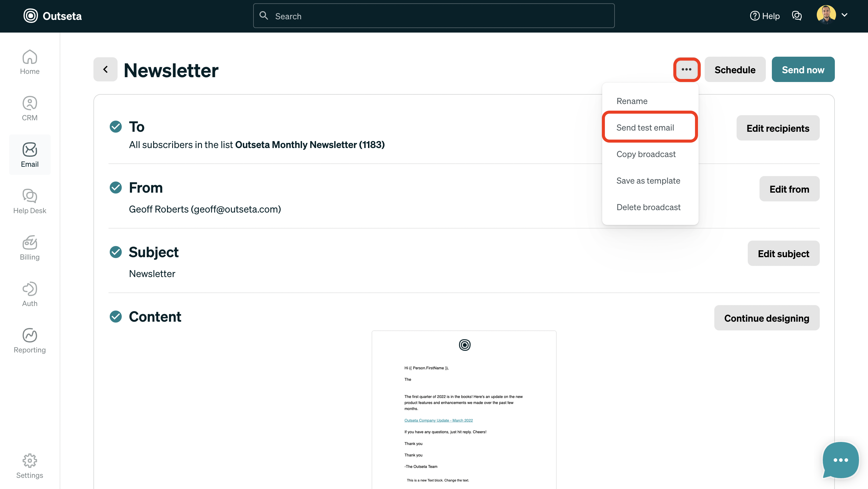Open Billing section in sidebar
This screenshot has height=489, width=868.
30,248
